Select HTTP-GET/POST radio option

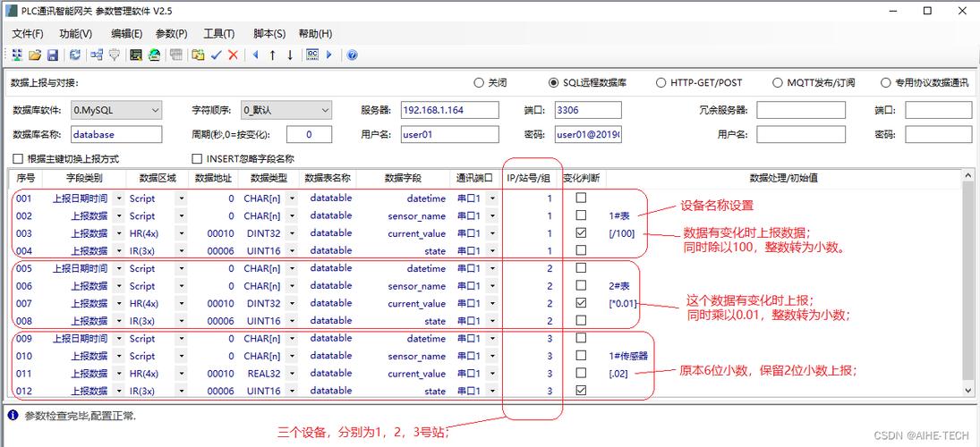[660, 82]
